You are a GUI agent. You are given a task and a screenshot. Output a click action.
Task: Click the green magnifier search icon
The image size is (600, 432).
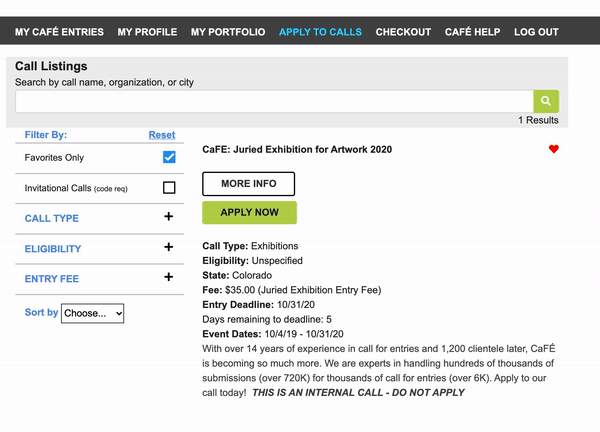point(546,101)
